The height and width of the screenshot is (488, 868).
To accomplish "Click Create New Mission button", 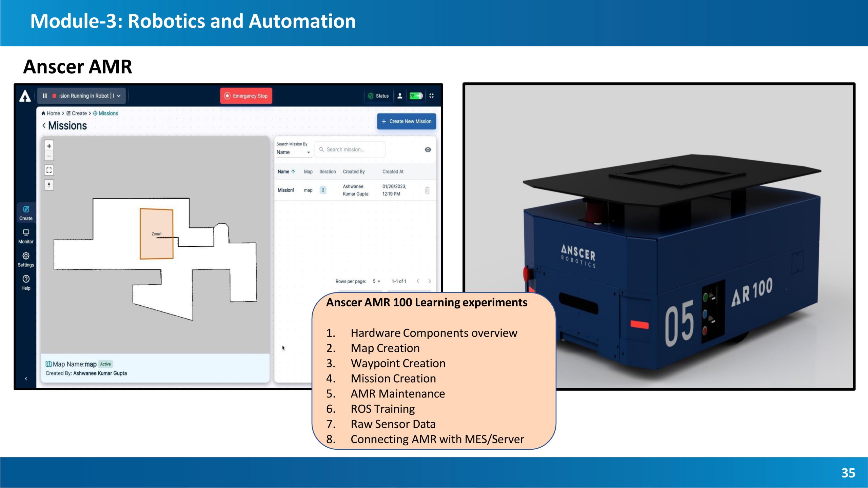I will [x=407, y=121].
